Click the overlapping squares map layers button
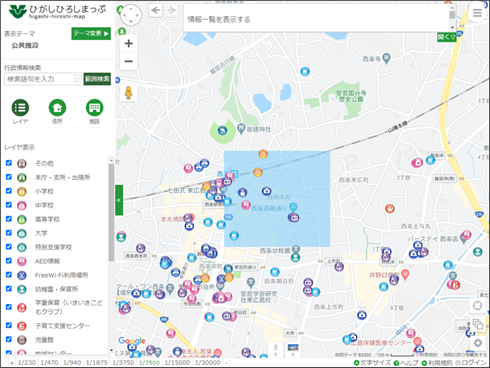Image resolution: width=490 pixels, height=368 pixels. pyautogui.click(x=478, y=324)
